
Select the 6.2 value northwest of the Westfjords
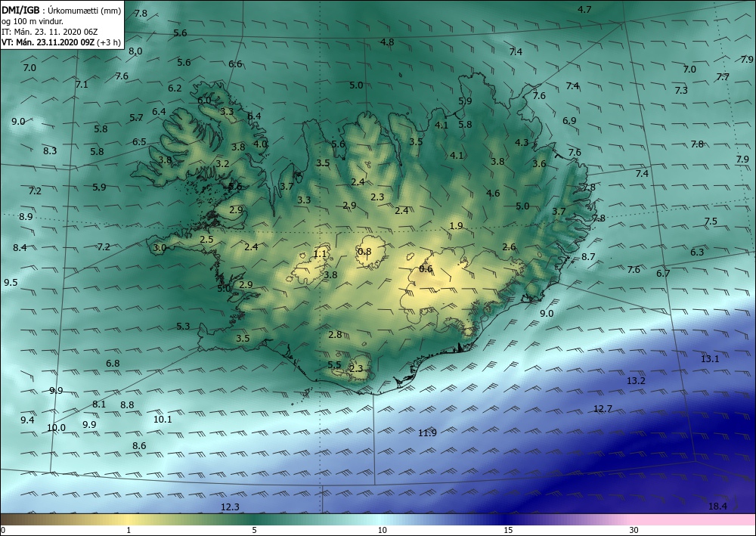click(x=175, y=88)
